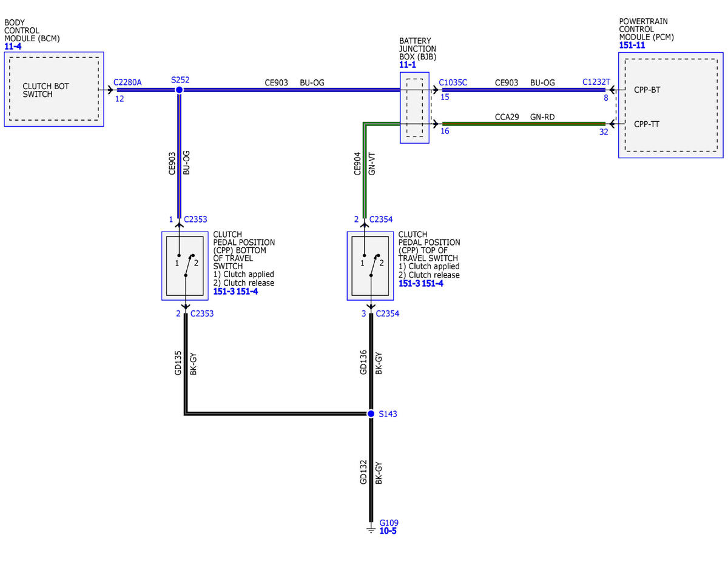Click the G109 ground symbol
Viewport: 728px width, 562px height.
click(x=371, y=529)
